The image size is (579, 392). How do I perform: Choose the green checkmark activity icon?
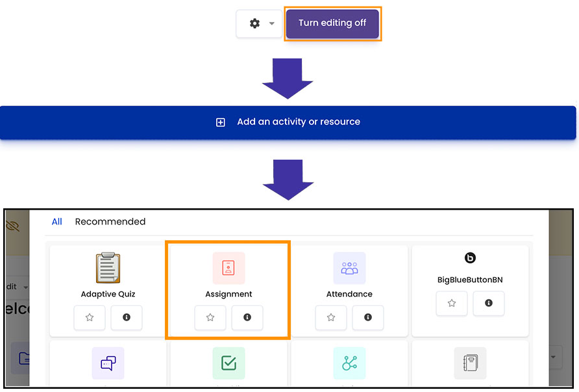pos(228,363)
